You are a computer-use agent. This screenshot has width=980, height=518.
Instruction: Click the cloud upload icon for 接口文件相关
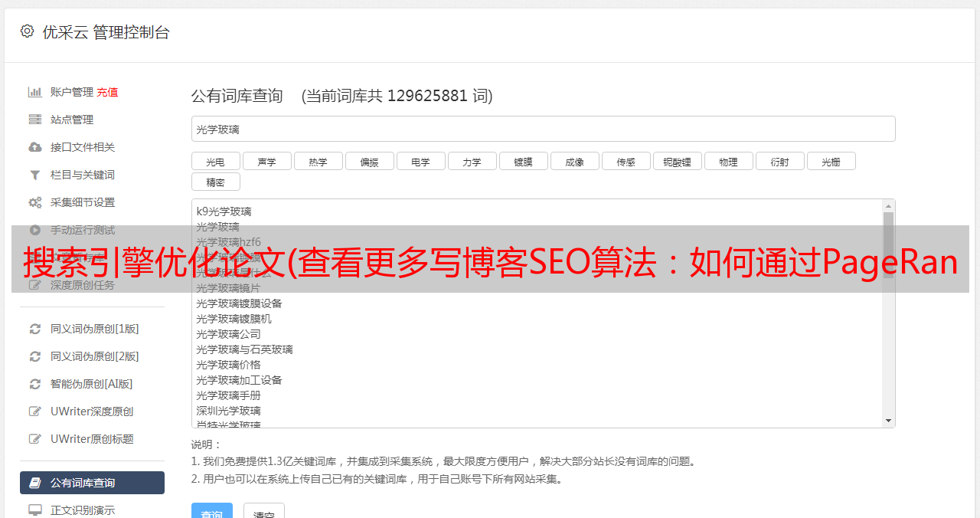[34, 147]
